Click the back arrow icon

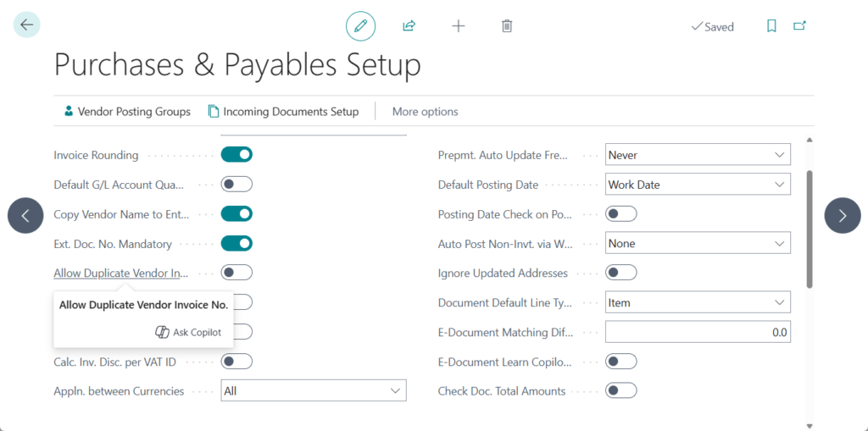[x=26, y=25]
